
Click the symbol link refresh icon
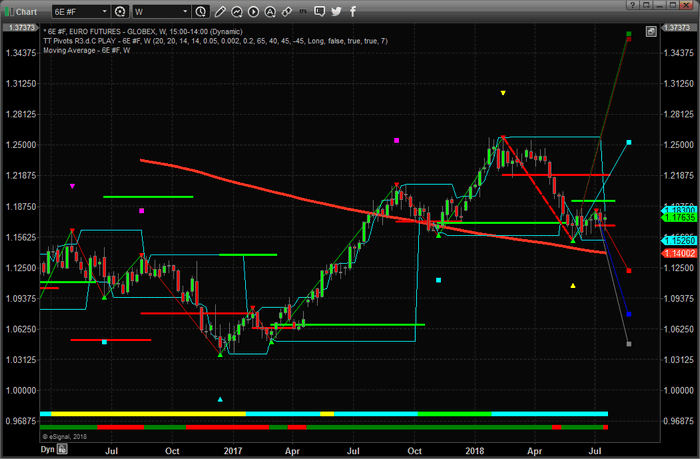point(121,12)
